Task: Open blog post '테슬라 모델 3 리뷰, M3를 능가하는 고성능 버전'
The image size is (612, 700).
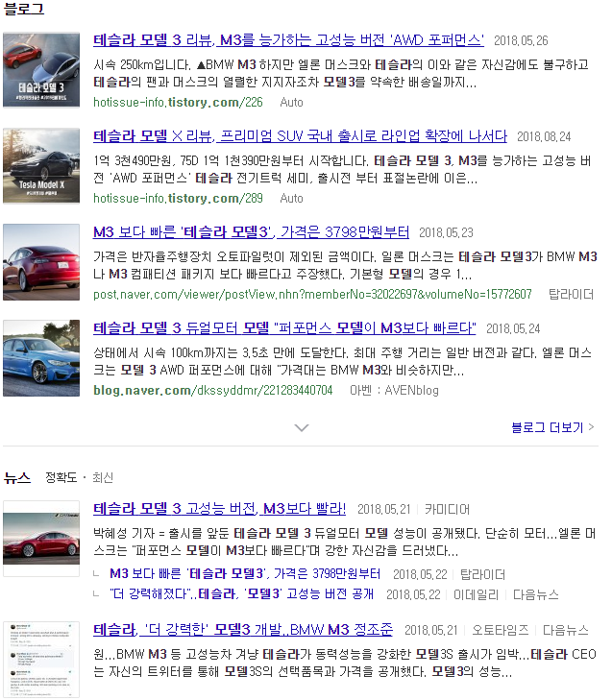Action: coord(288,40)
